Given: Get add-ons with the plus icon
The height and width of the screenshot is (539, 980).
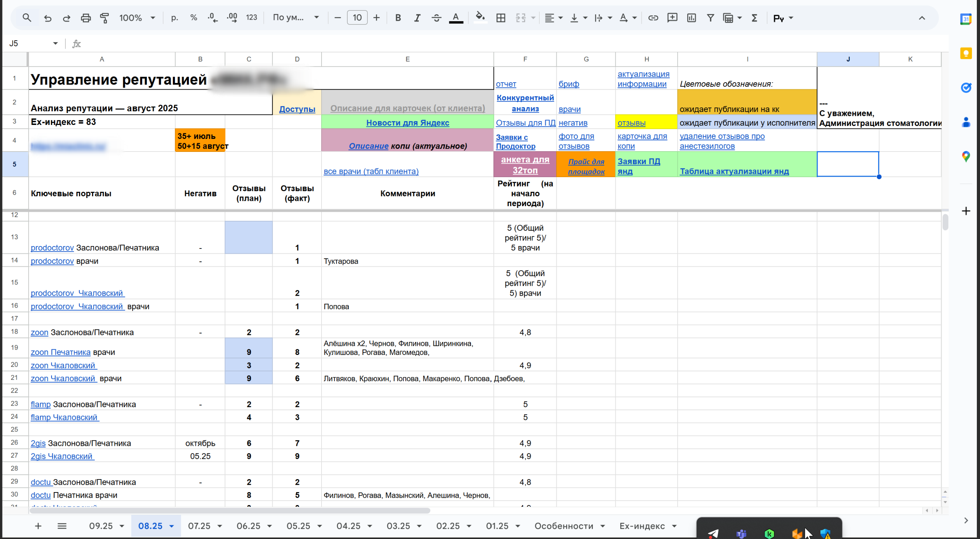Looking at the screenshot, I should [x=966, y=210].
